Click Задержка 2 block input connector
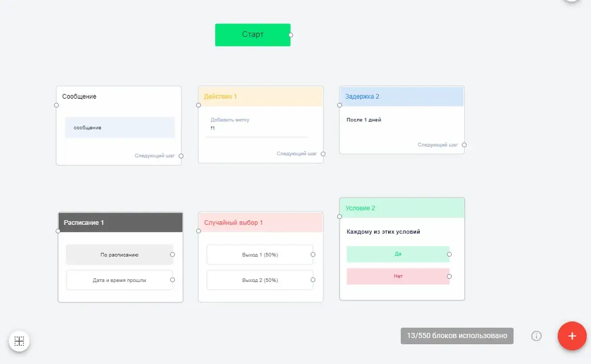This screenshot has width=591, height=364. coord(339,105)
